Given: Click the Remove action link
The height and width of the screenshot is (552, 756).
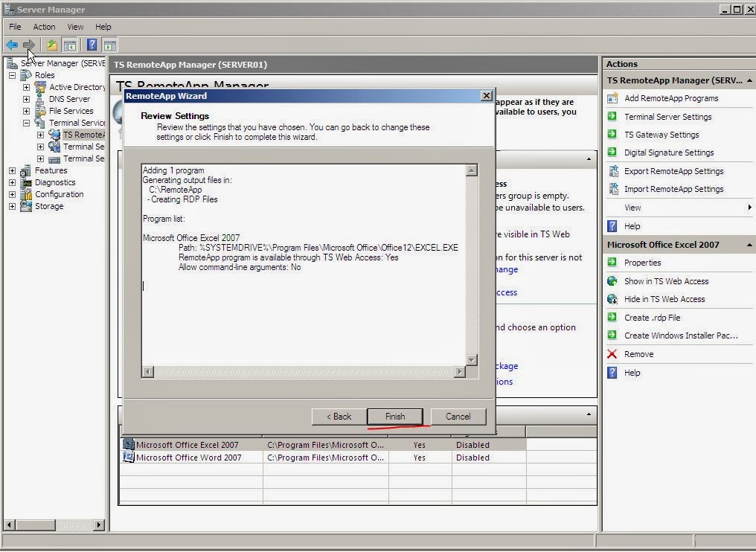Looking at the screenshot, I should coord(639,354).
